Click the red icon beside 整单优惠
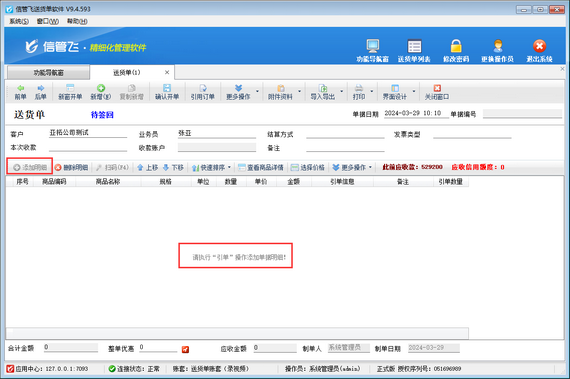The width and height of the screenshot is (570, 379). [185, 349]
